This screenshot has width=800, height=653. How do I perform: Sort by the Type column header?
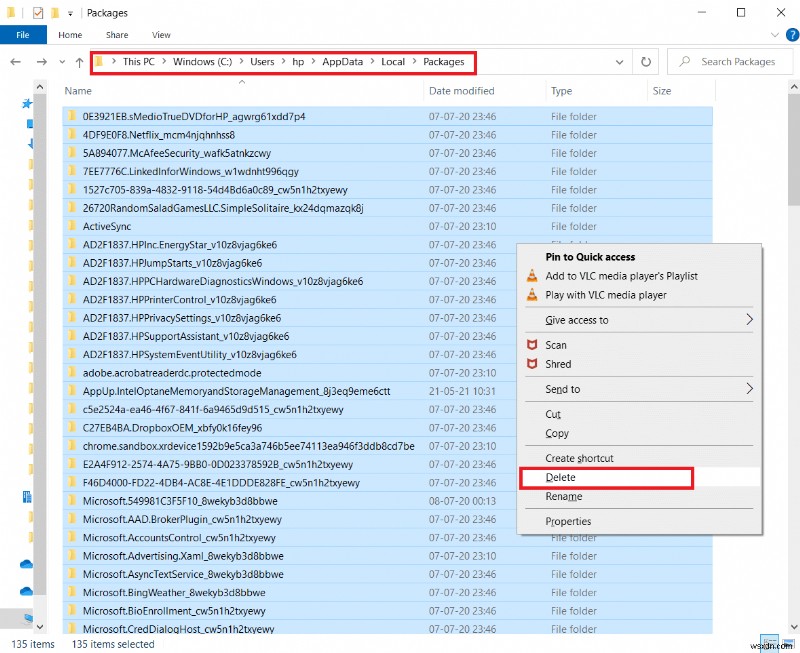(561, 91)
